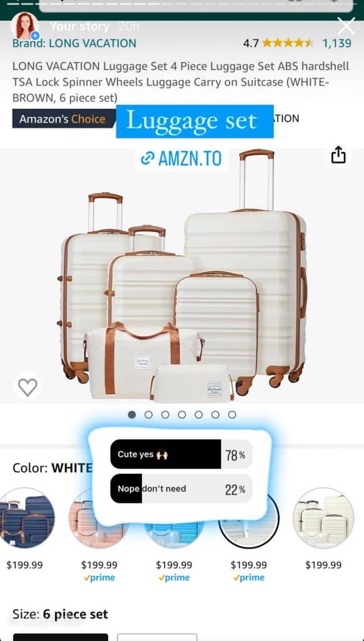This screenshot has width=364, height=641.
Task: Vote "Nope don't need" in the poll
Action: [x=181, y=488]
